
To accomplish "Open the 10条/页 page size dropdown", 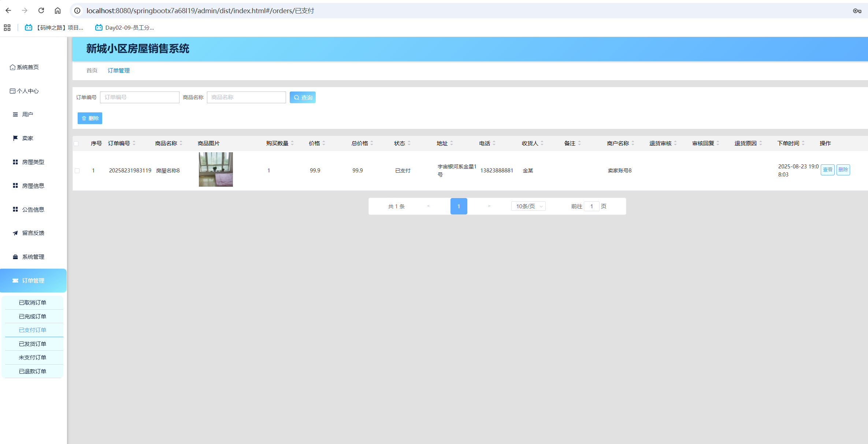I will click(528, 206).
